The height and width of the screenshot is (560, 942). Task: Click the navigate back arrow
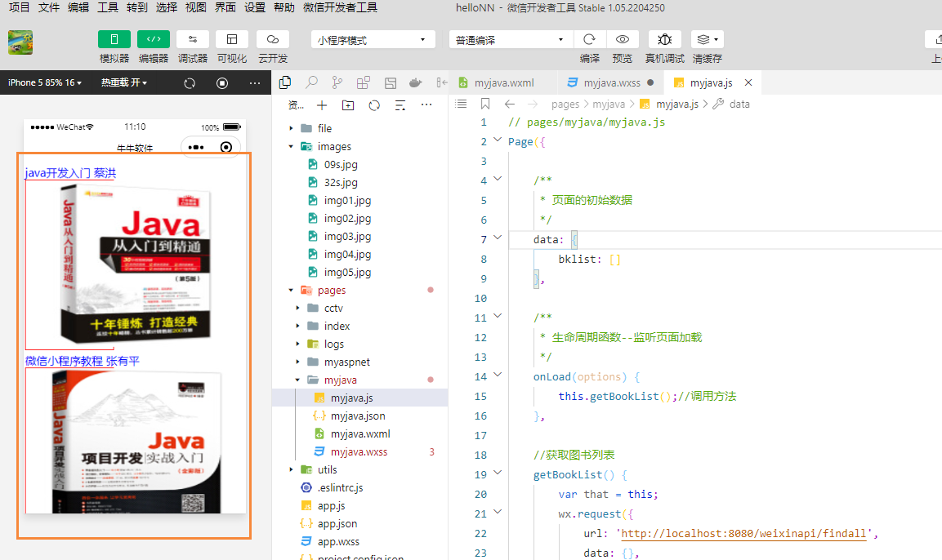(x=510, y=104)
